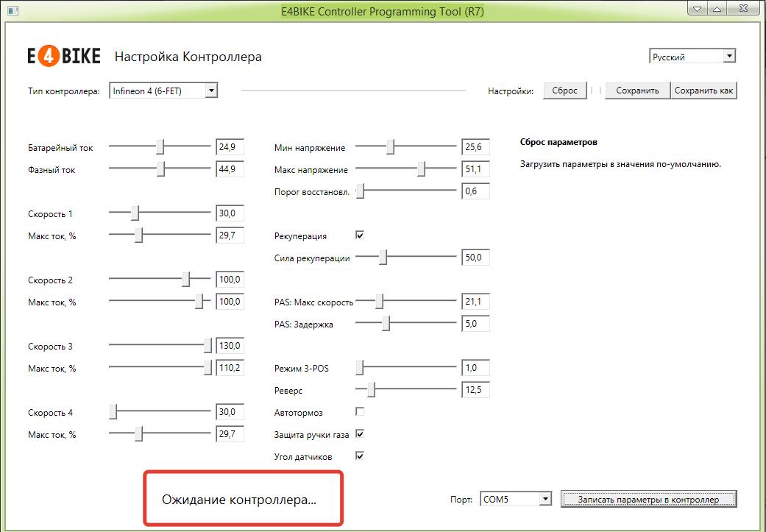Click the E4BIKE Controller Programming Tool title
The width and height of the screenshot is (766, 532).
[x=383, y=11]
